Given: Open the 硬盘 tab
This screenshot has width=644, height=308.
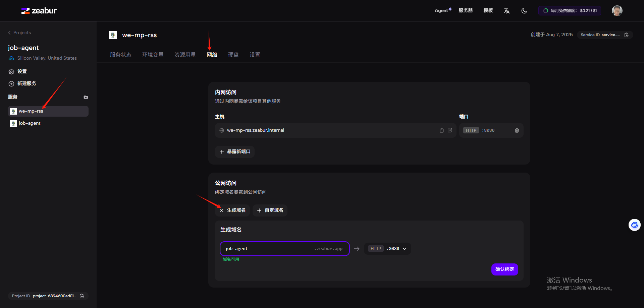Looking at the screenshot, I should (x=233, y=55).
